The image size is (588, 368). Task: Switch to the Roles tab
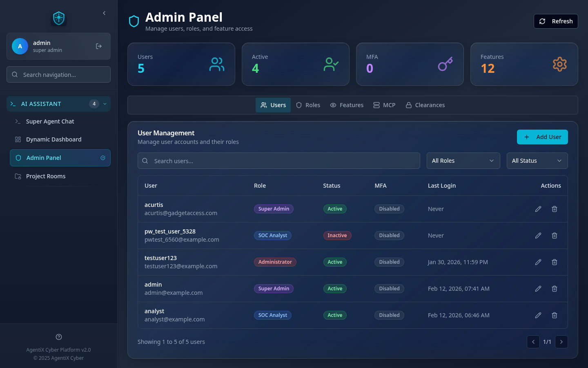click(x=308, y=105)
